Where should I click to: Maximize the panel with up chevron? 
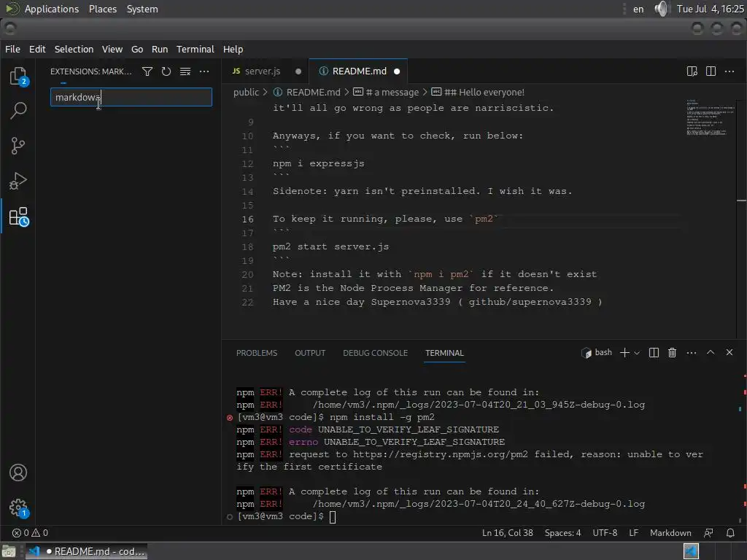coord(711,352)
